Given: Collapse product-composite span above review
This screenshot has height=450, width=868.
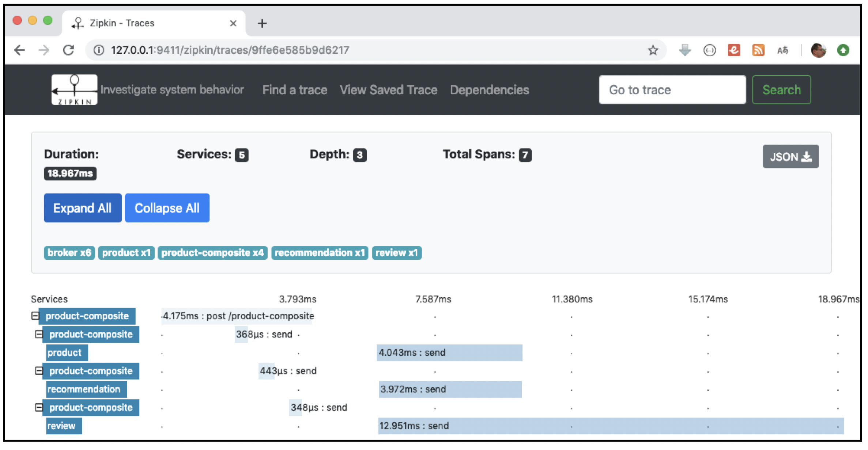Looking at the screenshot, I should (x=39, y=407).
